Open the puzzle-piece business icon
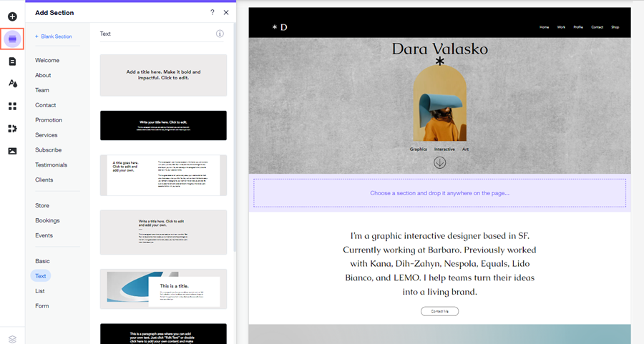The width and height of the screenshot is (644, 344). click(x=12, y=129)
